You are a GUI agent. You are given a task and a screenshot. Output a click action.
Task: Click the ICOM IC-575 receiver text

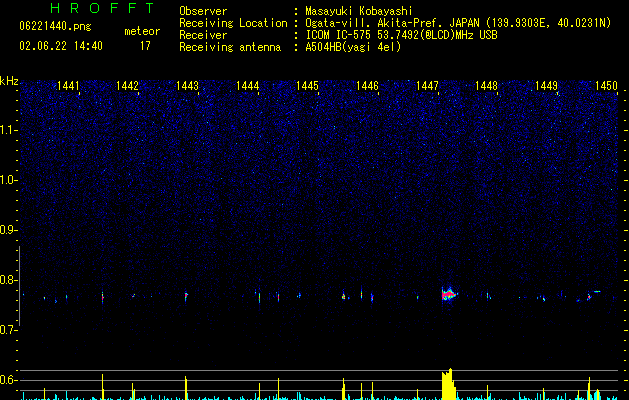pos(401,35)
